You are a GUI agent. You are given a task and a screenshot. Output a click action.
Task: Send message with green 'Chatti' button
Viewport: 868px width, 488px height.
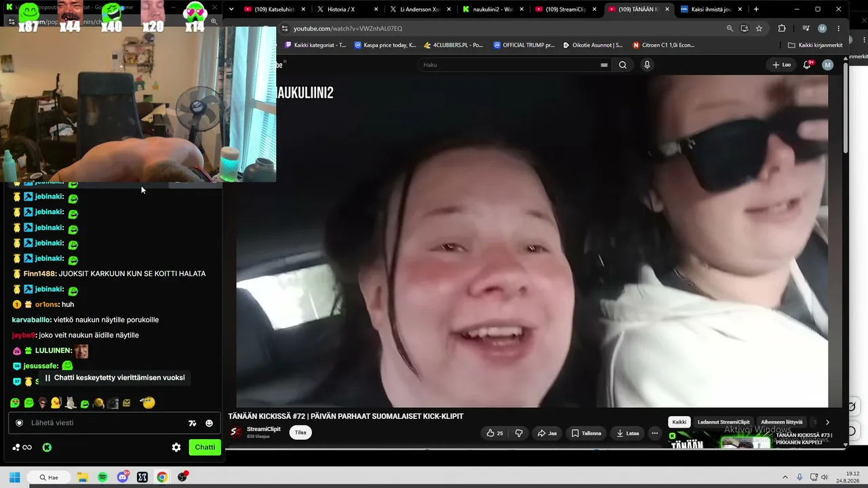point(205,447)
